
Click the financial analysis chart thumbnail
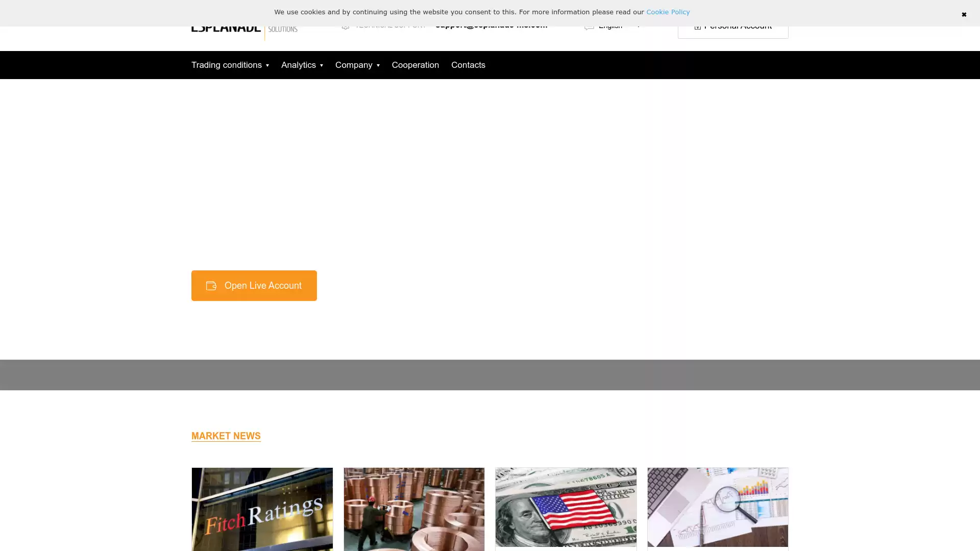[x=718, y=507]
